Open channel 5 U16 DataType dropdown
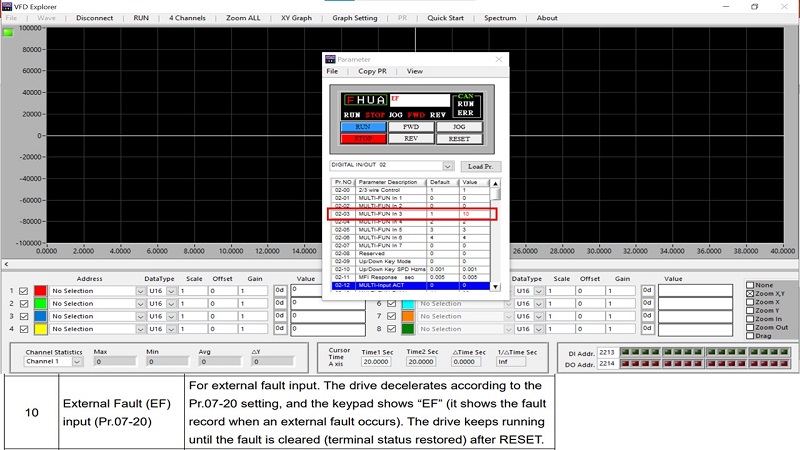The image size is (800, 450). pos(539,291)
